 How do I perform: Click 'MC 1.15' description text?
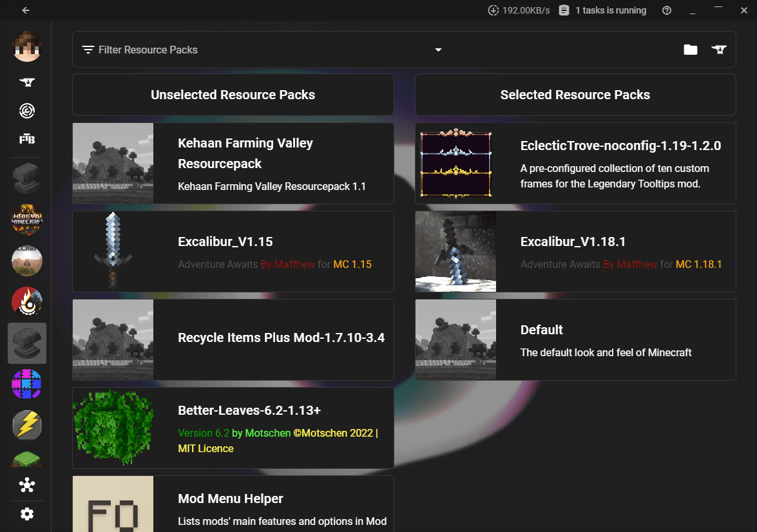coord(352,264)
